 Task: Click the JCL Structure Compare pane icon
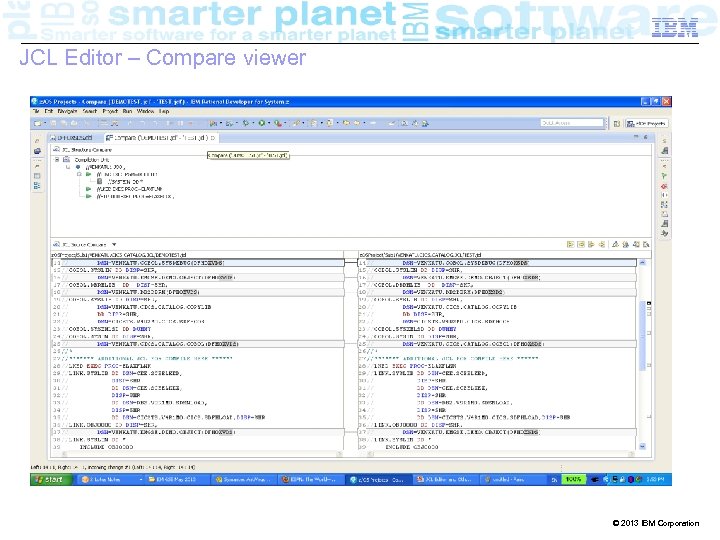pyautogui.click(x=56, y=150)
